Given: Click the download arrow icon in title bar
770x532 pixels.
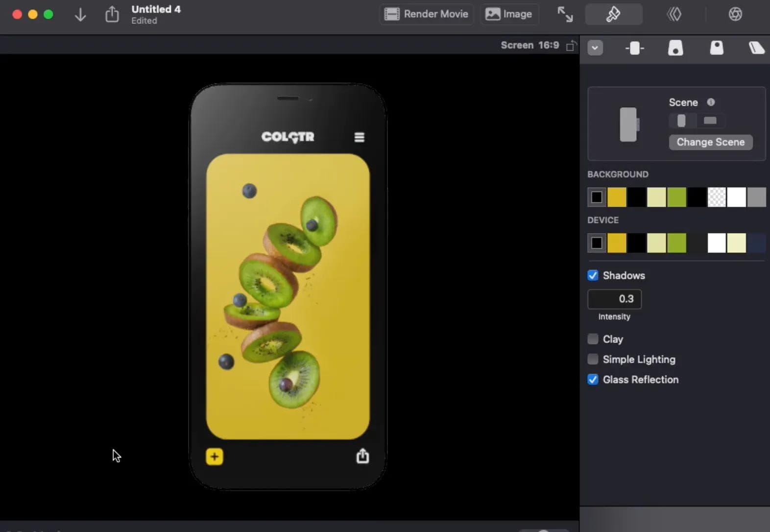Looking at the screenshot, I should (x=80, y=15).
